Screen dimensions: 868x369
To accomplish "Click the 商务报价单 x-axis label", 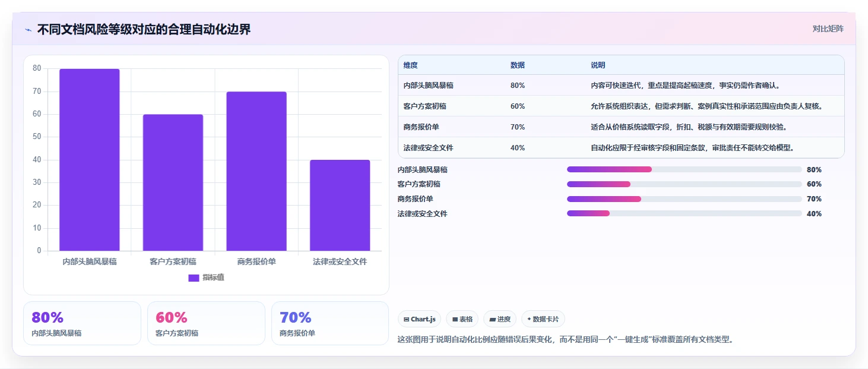I will tap(256, 261).
